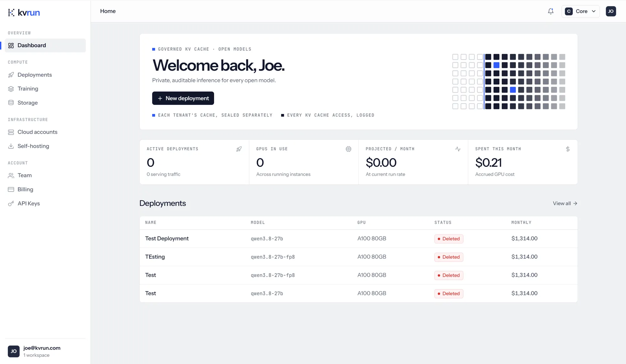Open the Storage page
The image size is (626, 364).
pyautogui.click(x=45, y=103)
